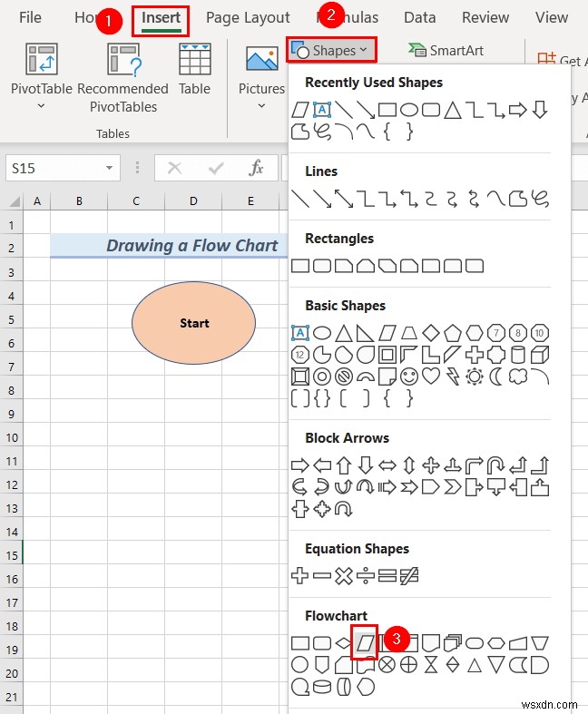Screen dimensions: 588x714
Task: Select the Heart shape in Basic Shapes
Action: 430,377
